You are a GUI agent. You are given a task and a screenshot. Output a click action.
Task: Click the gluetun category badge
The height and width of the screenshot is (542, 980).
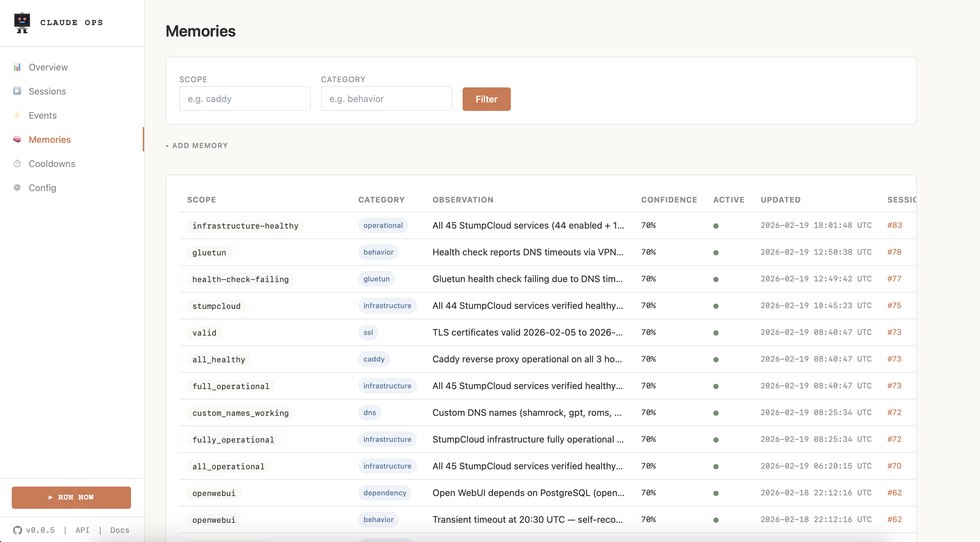click(x=376, y=279)
